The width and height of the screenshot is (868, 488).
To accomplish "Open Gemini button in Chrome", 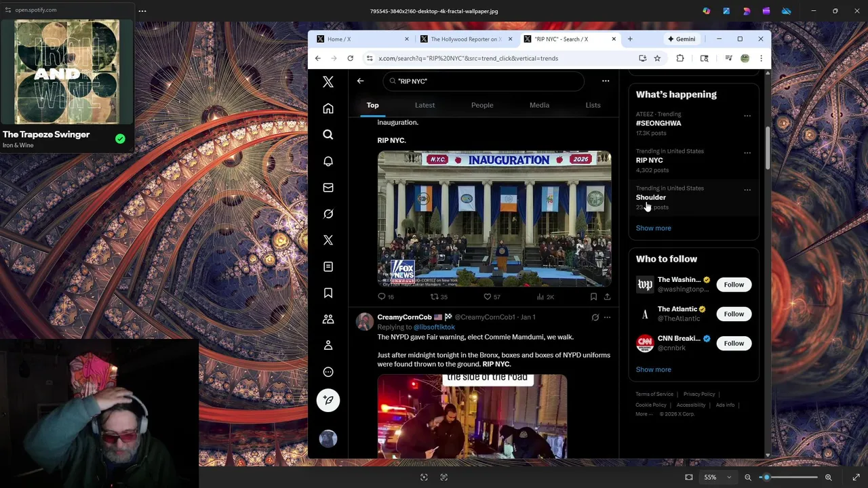I will [x=682, y=39].
